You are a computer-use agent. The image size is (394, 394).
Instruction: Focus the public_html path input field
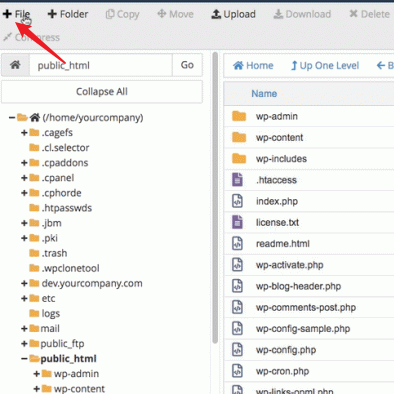pos(101,65)
